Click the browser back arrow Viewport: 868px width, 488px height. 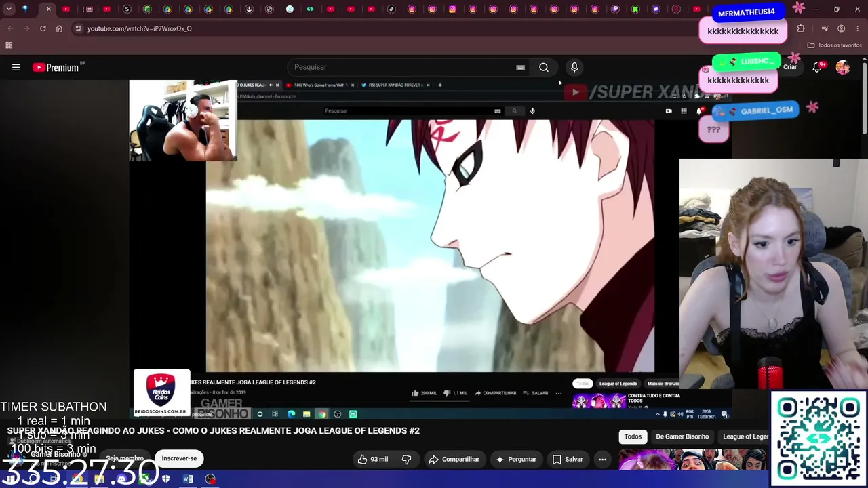[10, 28]
